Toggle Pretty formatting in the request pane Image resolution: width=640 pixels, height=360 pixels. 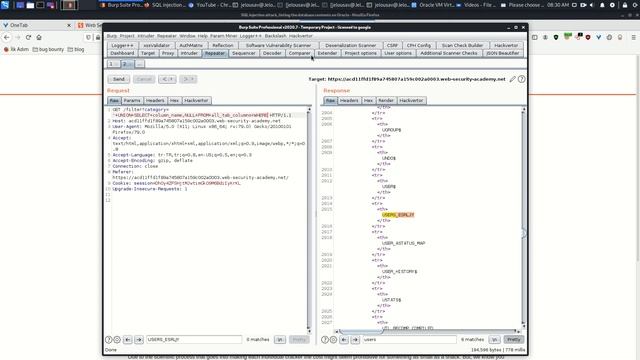pyautogui.click(x=299, y=340)
